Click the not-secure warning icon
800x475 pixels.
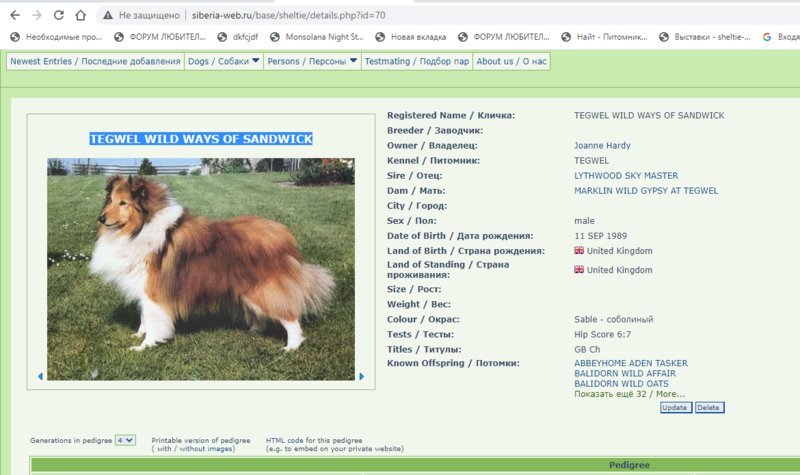[x=108, y=15]
